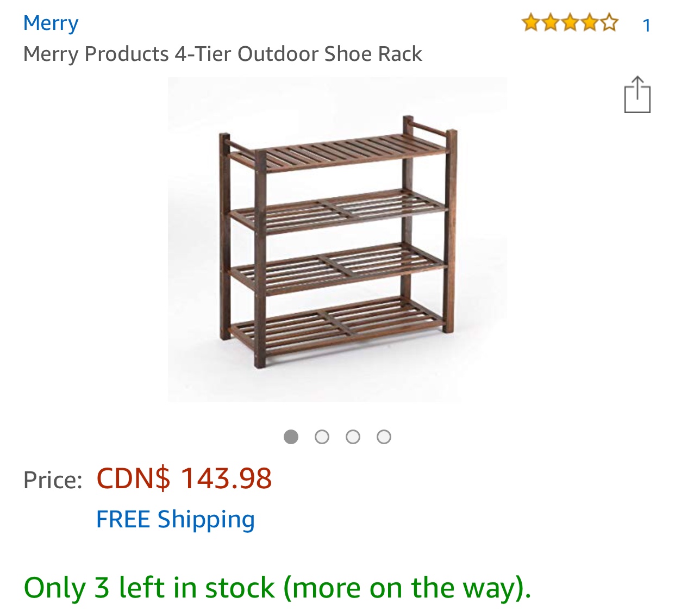Screen dimensions: 675x616
Task: Jump to the fourth carousel image dot
Action: click(384, 437)
